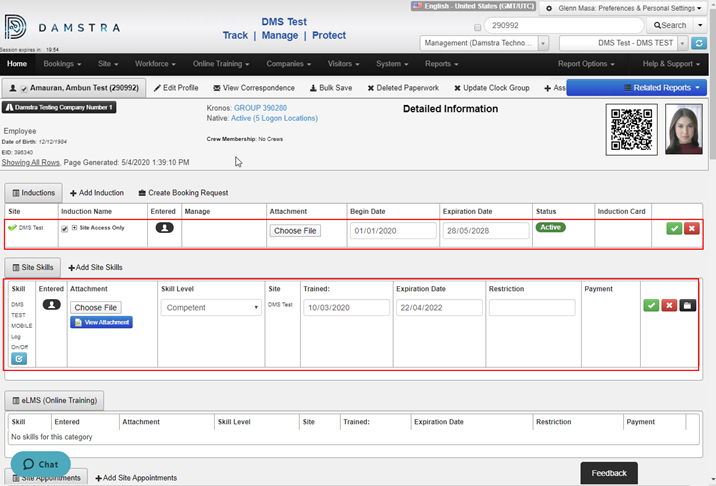Screen dimensions: 716x486
Task: Click the US flag language icon
Action: click(417, 6)
